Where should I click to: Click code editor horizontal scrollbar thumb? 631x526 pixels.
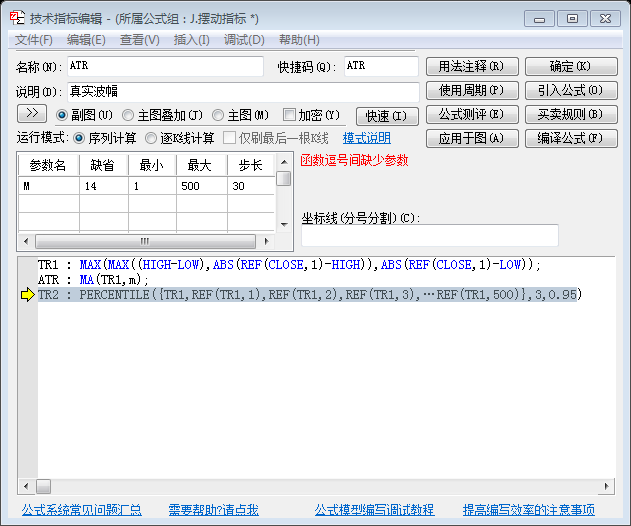tap(43, 486)
